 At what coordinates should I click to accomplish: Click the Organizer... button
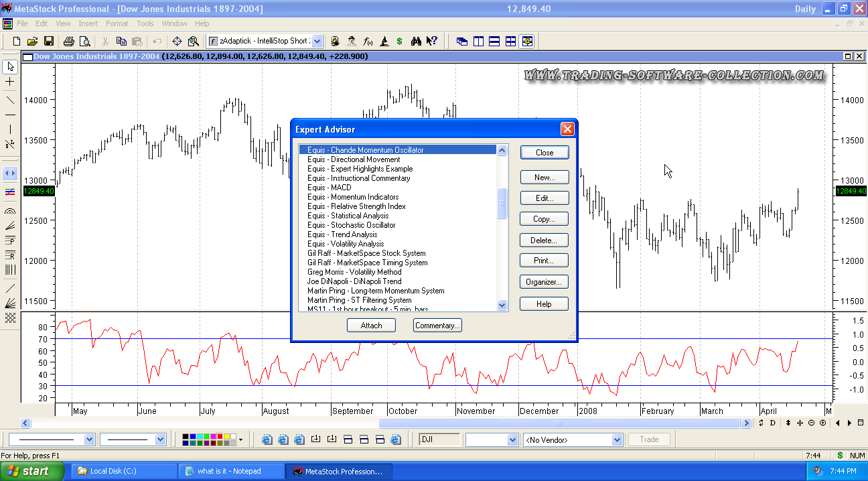click(x=544, y=282)
